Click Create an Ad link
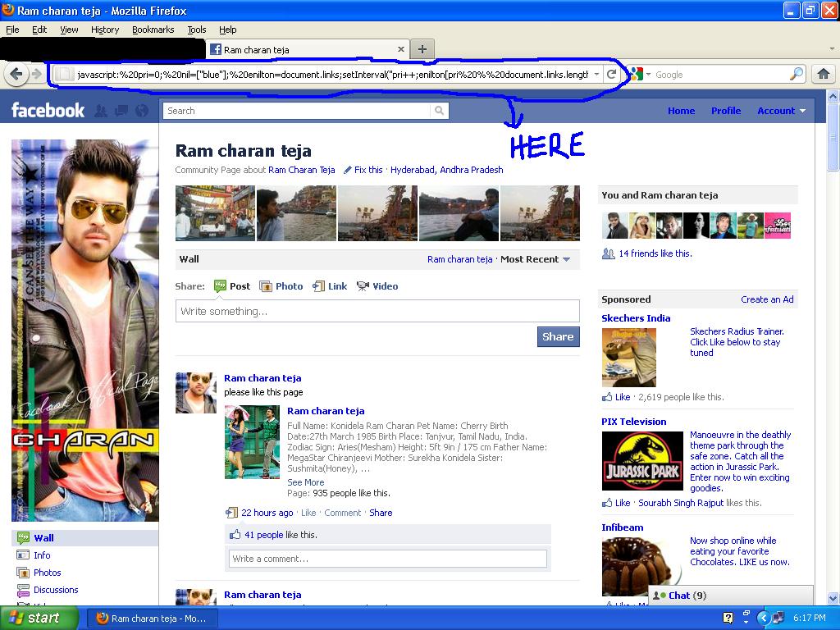Viewport: 840px width, 630px height. 767,299
